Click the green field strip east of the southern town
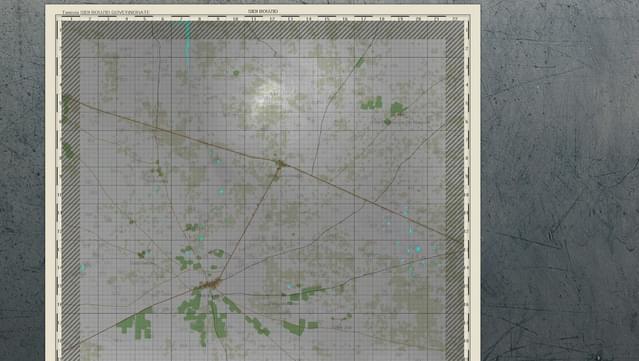This screenshot has height=361, width=639. pos(306,294)
